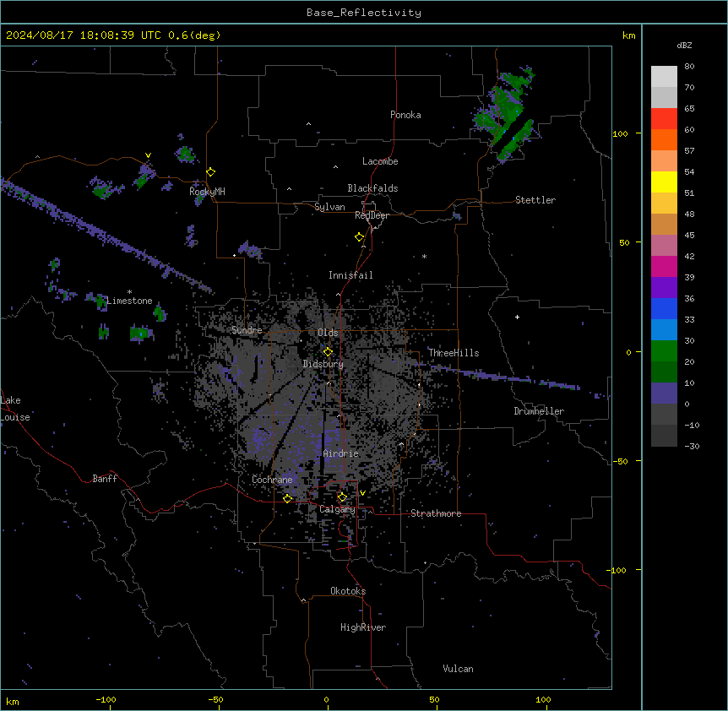Screen dimensions: 728x711
Task: Click the yellow diamond marker above Calgary label
Action: coord(342,497)
